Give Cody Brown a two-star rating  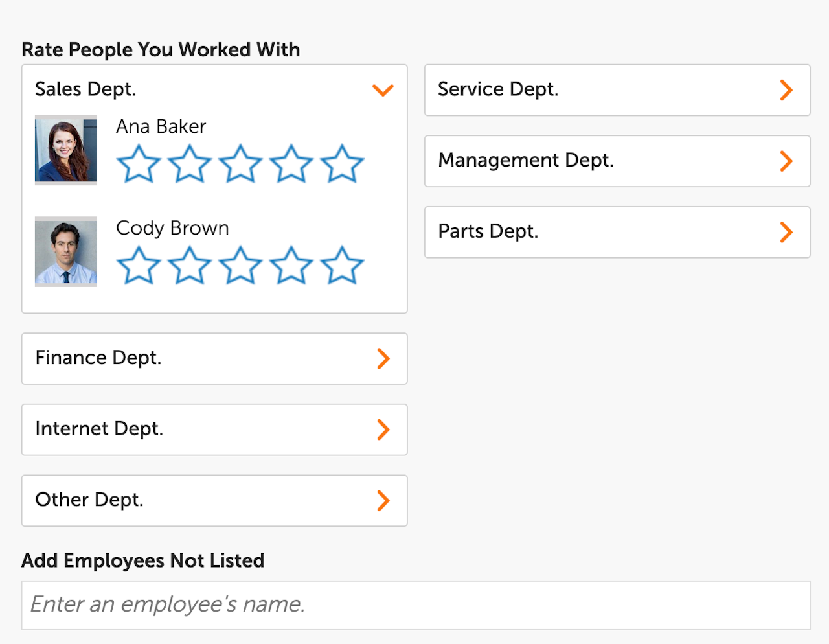click(190, 266)
